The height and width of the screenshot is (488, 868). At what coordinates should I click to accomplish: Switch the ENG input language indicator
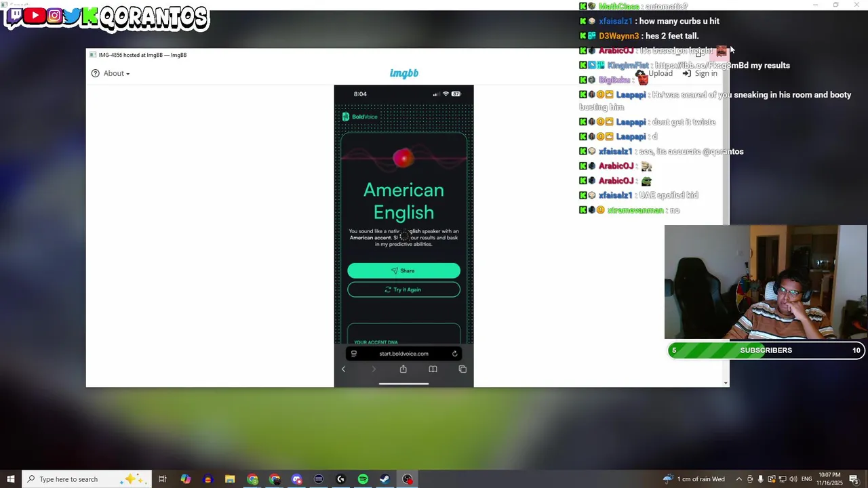[807, 479]
